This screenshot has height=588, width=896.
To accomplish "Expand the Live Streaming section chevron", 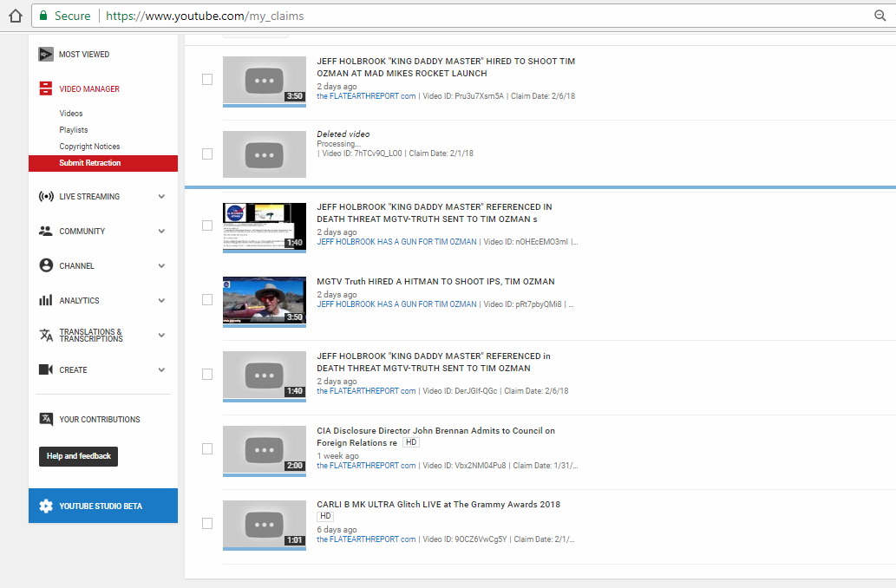I will pyautogui.click(x=161, y=197).
